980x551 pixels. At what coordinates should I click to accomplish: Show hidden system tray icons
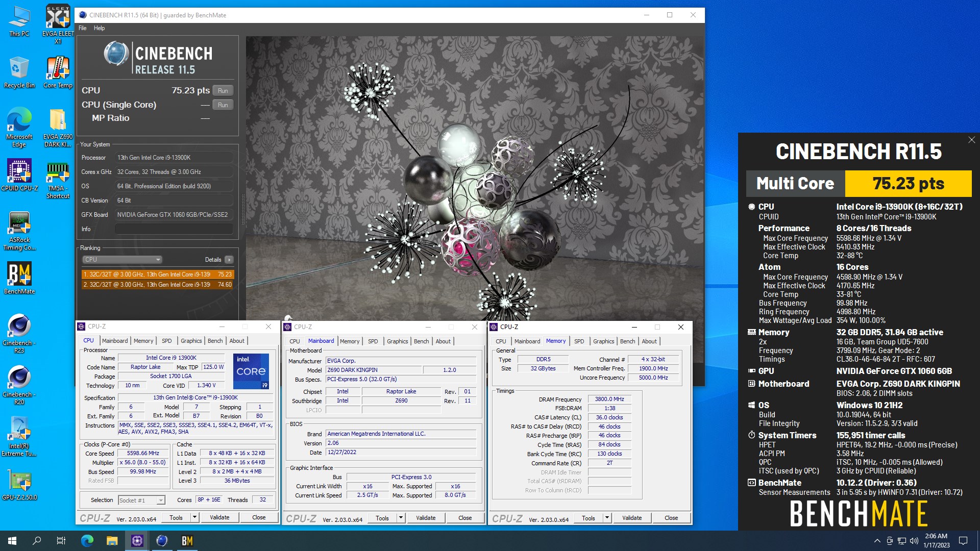[877, 541]
